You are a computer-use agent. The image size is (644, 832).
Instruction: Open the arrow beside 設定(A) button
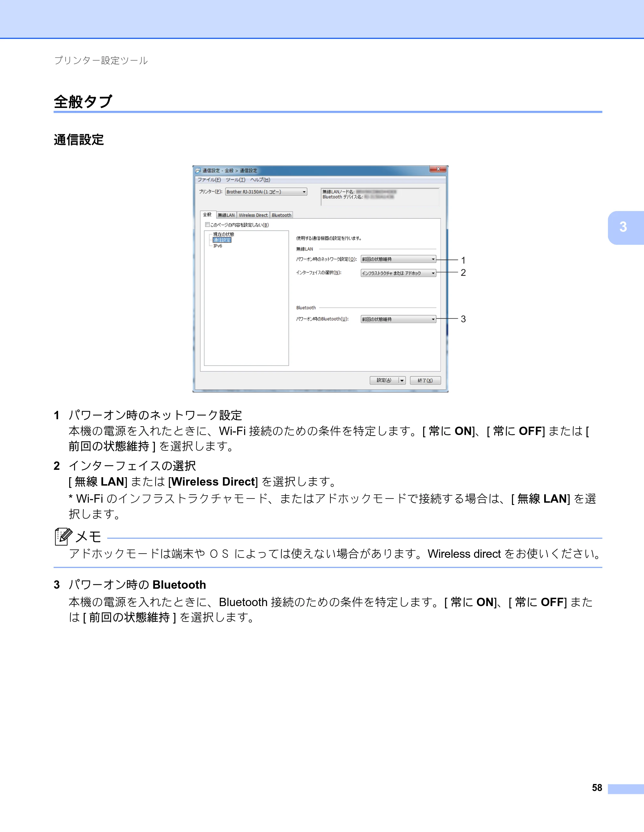pyautogui.click(x=402, y=380)
